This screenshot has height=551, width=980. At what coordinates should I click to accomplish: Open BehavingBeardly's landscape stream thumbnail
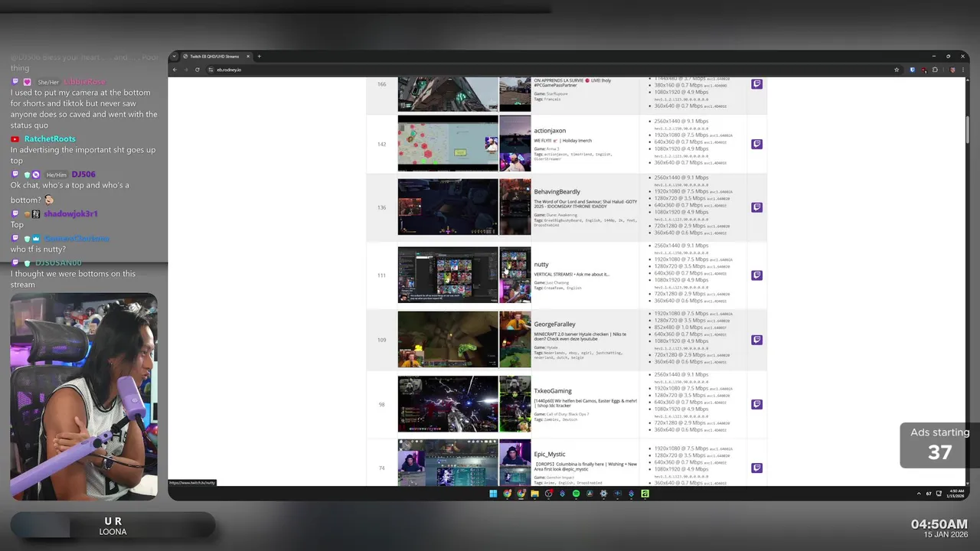(448, 207)
